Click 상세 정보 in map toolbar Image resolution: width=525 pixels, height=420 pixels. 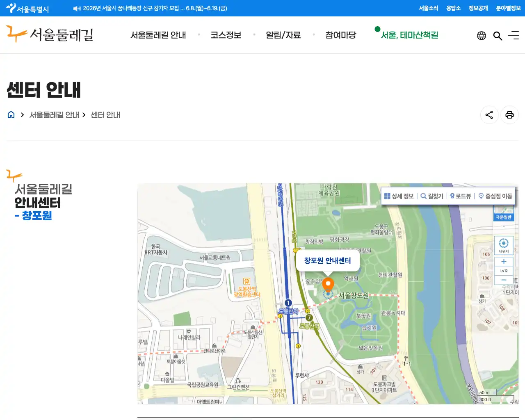399,196
